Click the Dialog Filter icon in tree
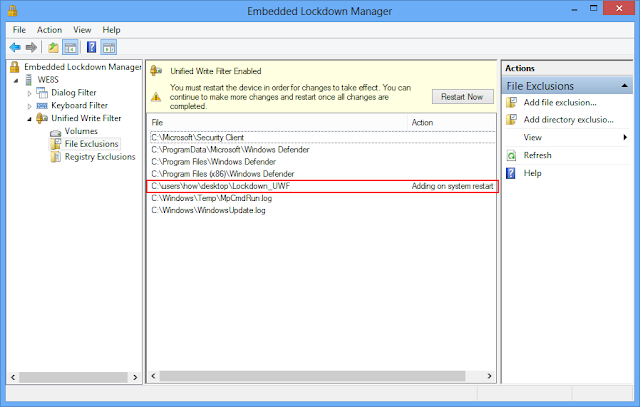640x407 pixels. pyautogui.click(x=42, y=93)
